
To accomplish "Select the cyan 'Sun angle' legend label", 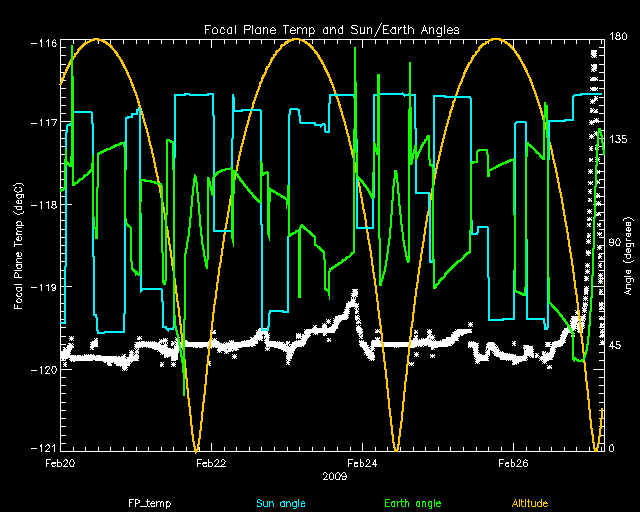I will (279, 503).
